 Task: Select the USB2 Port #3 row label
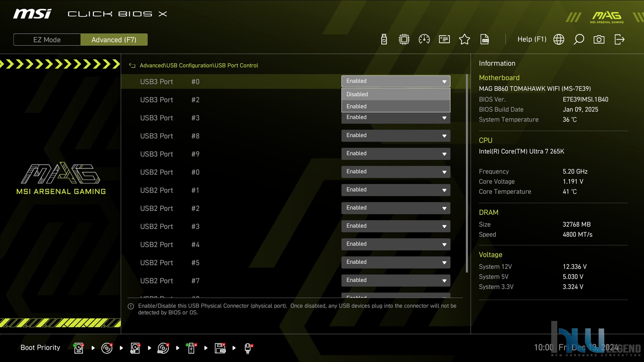point(170,227)
